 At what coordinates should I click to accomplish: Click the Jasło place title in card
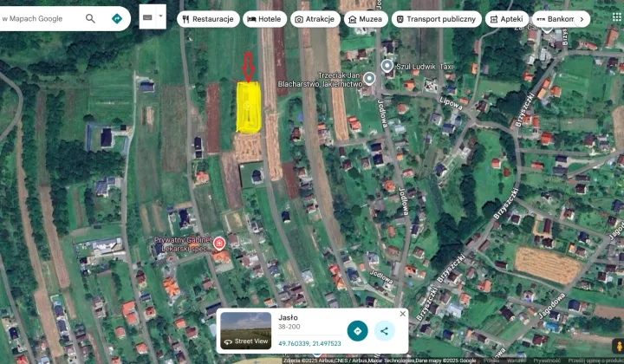288,317
